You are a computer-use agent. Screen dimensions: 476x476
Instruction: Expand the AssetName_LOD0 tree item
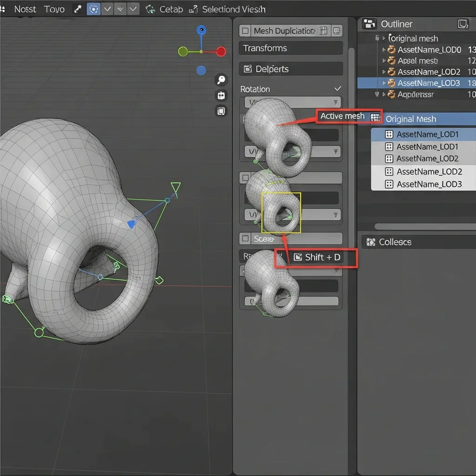(384, 50)
